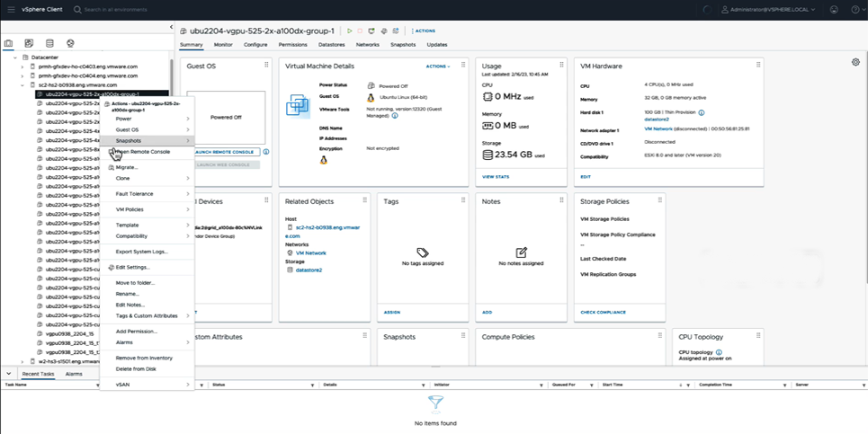Choose Snapshots in the context menu

tap(148, 140)
